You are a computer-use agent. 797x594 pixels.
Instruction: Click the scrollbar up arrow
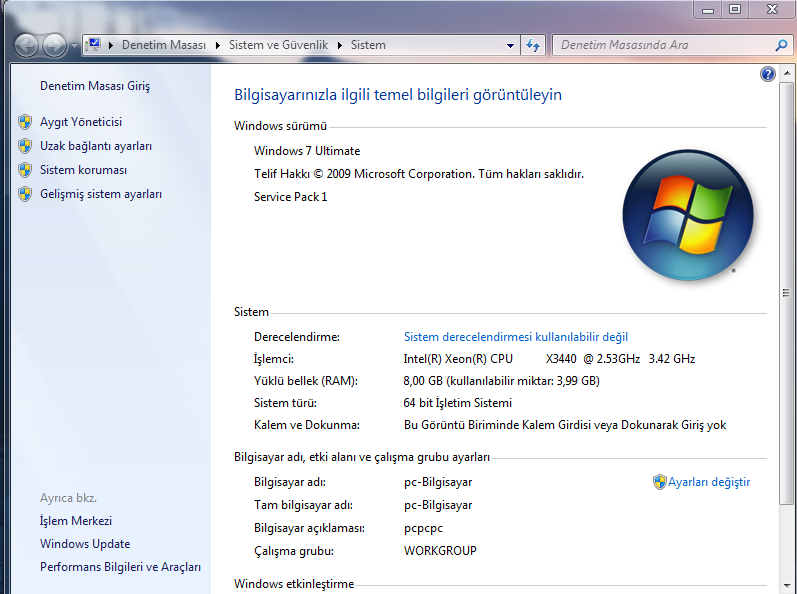point(786,73)
